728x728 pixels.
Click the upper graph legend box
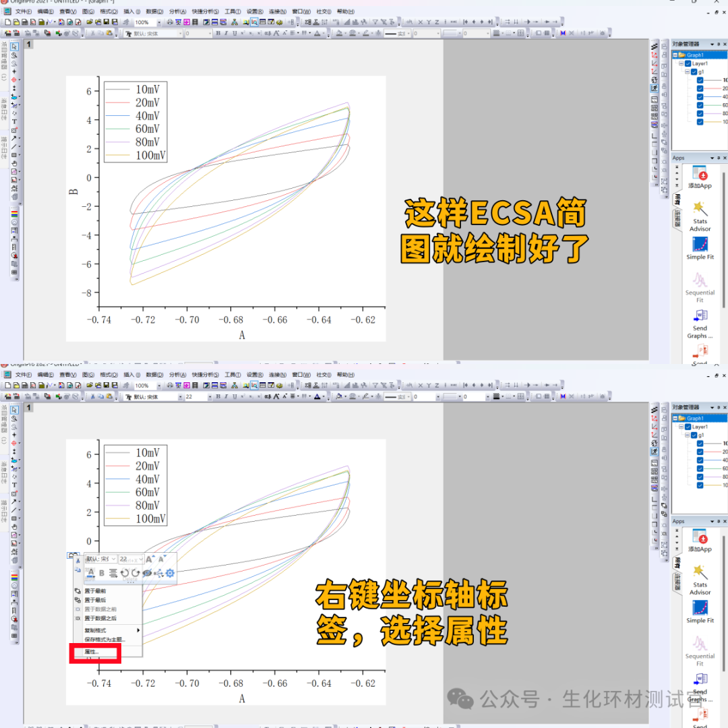pyautogui.click(x=135, y=122)
